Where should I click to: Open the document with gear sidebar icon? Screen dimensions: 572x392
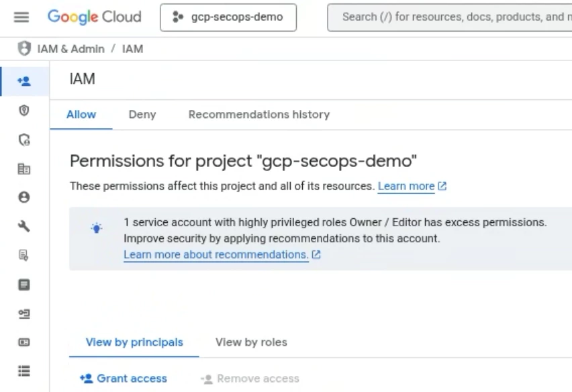(x=24, y=255)
